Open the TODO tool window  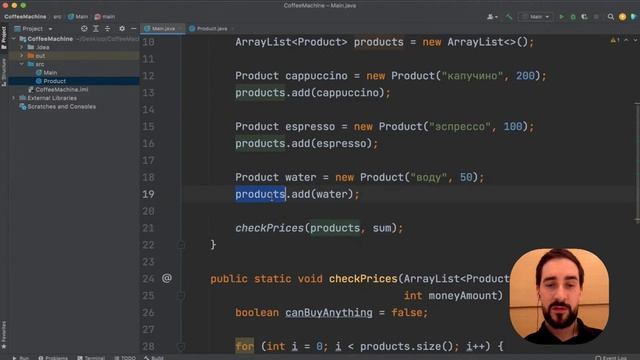(x=125, y=358)
